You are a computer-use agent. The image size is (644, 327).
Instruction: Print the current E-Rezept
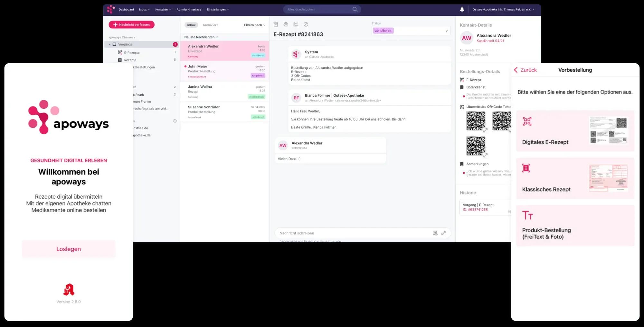click(286, 24)
